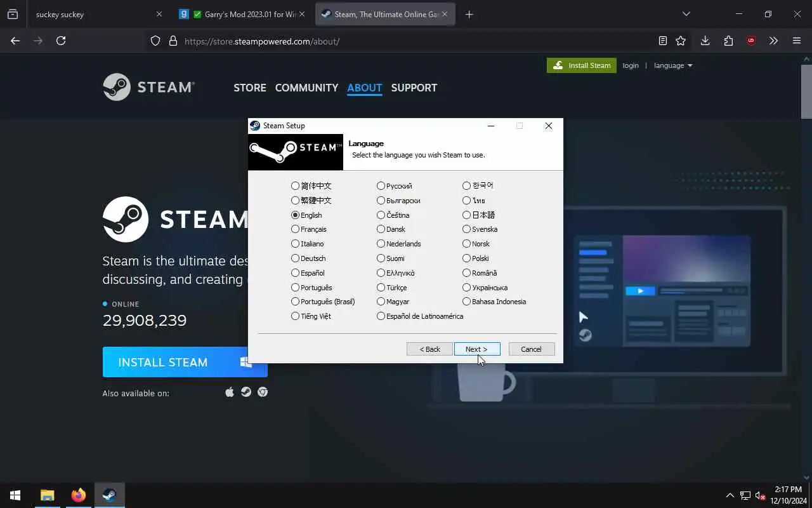
Task: Click the network tray icon
Action: pos(745,495)
